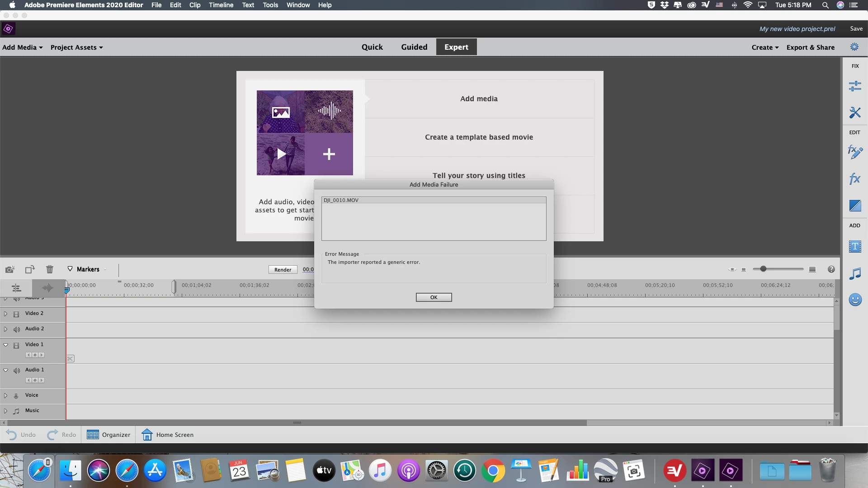Open the Applied Effects fx pencil icon
This screenshot has width=868, height=488.
pyautogui.click(x=854, y=152)
